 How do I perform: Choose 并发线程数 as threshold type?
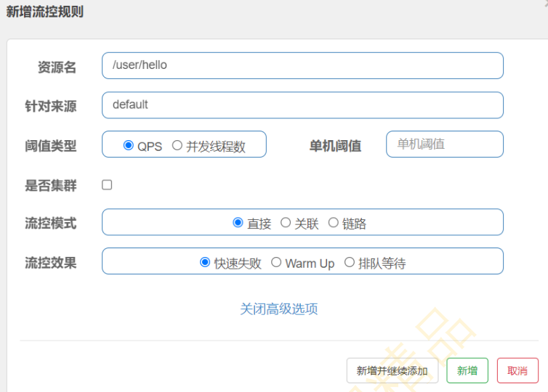tap(177, 145)
